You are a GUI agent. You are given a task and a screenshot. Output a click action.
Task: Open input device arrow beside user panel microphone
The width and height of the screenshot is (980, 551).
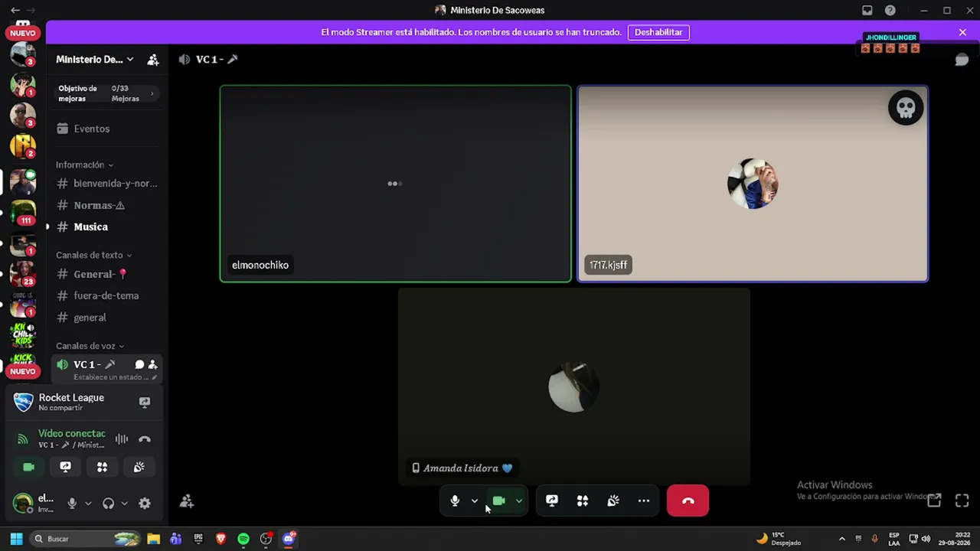(x=88, y=503)
